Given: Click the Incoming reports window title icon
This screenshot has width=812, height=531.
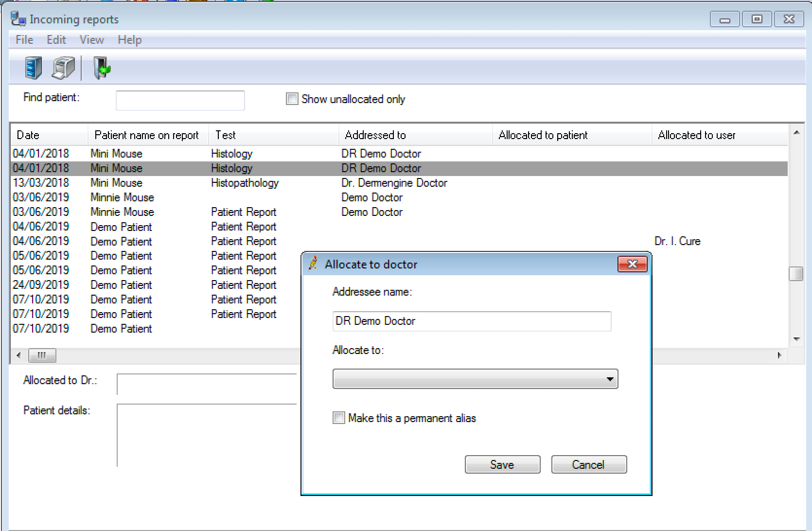Looking at the screenshot, I should [x=18, y=19].
